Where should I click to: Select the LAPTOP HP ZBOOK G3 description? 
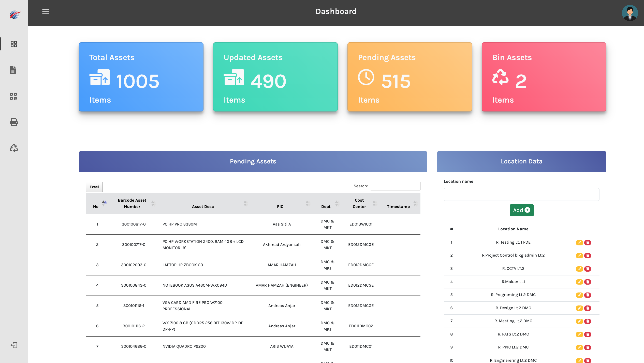(x=183, y=265)
